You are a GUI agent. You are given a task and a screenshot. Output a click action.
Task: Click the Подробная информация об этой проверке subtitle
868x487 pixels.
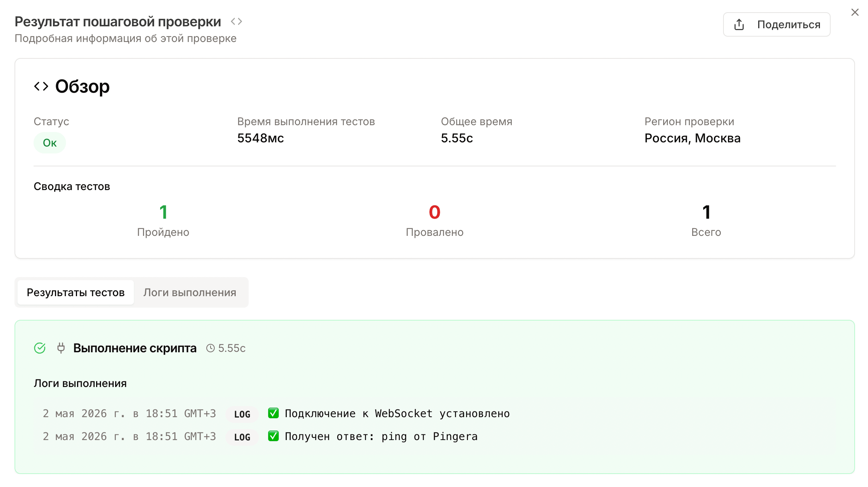(125, 39)
